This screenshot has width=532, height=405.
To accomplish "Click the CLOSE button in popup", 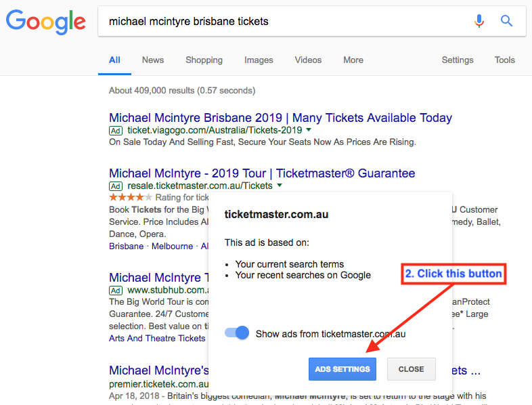I will point(412,369).
